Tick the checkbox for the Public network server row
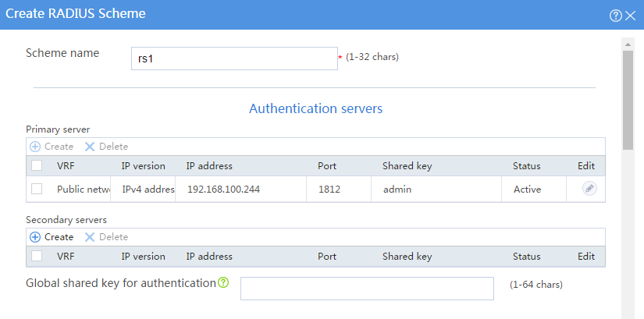The image size is (644, 319). coord(37,189)
